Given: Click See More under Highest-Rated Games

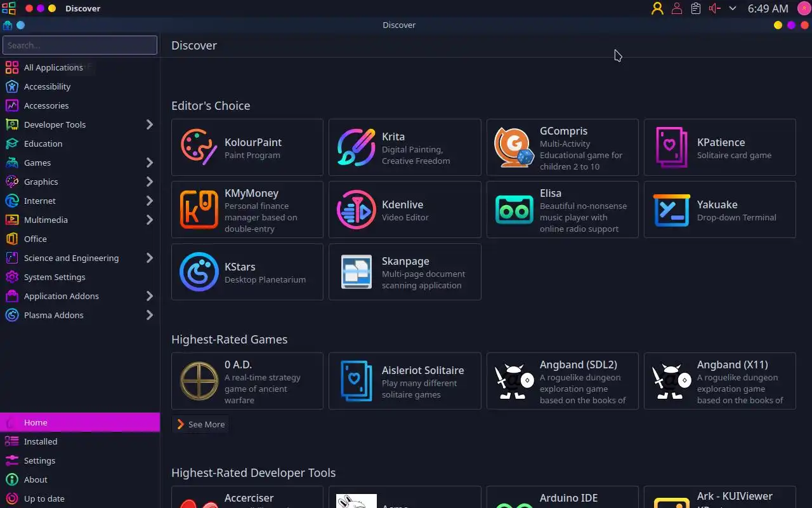Looking at the screenshot, I should pos(200,424).
